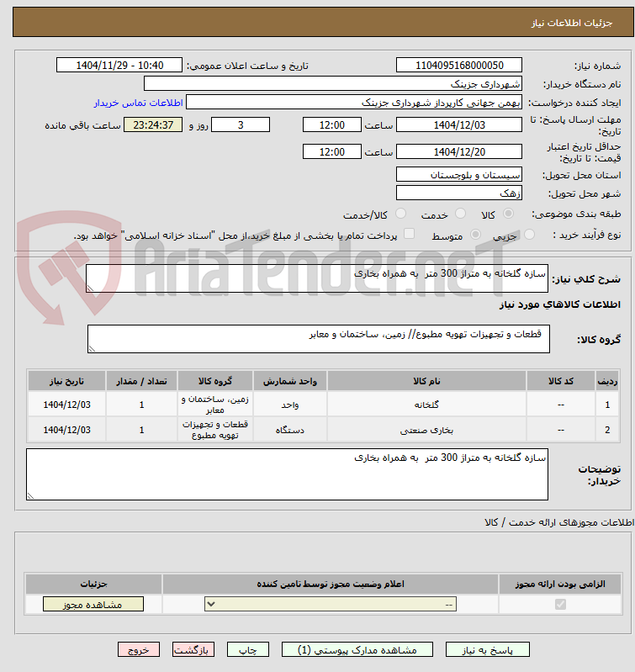Click the استان محل تحویل field
Image resolution: width=635 pixels, height=672 pixels.
click(459, 174)
